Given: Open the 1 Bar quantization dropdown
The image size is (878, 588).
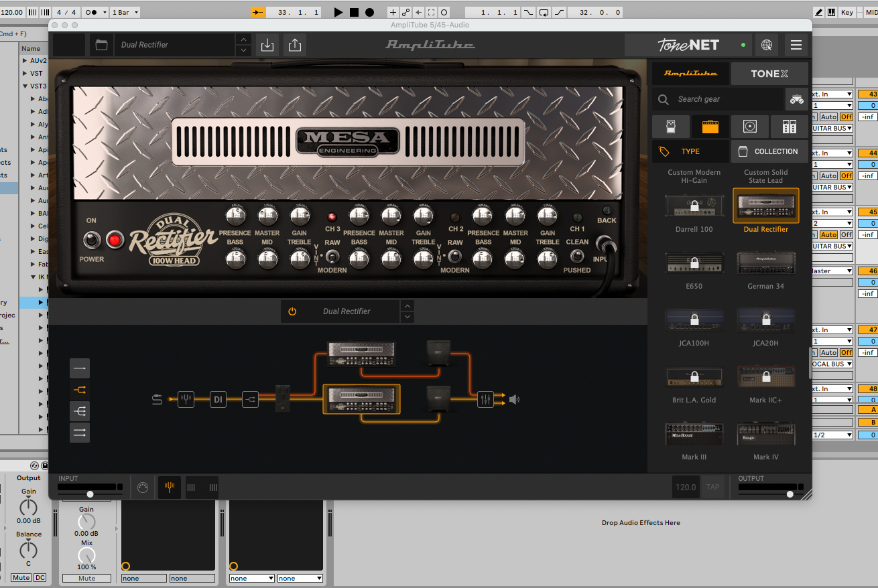Looking at the screenshot, I should click(x=125, y=12).
